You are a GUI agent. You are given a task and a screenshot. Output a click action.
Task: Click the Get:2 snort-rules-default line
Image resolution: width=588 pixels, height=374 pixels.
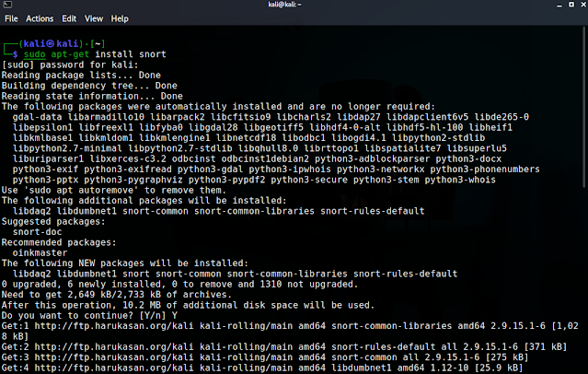284,347
